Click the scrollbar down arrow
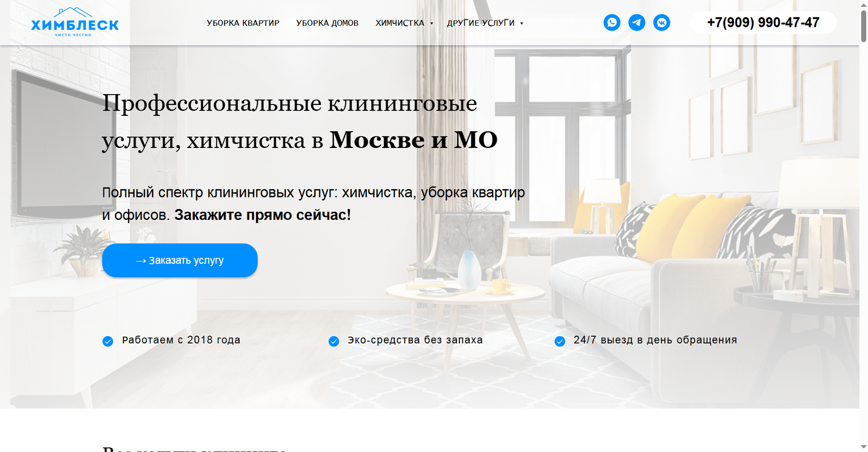The image size is (868, 452). [863, 447]
